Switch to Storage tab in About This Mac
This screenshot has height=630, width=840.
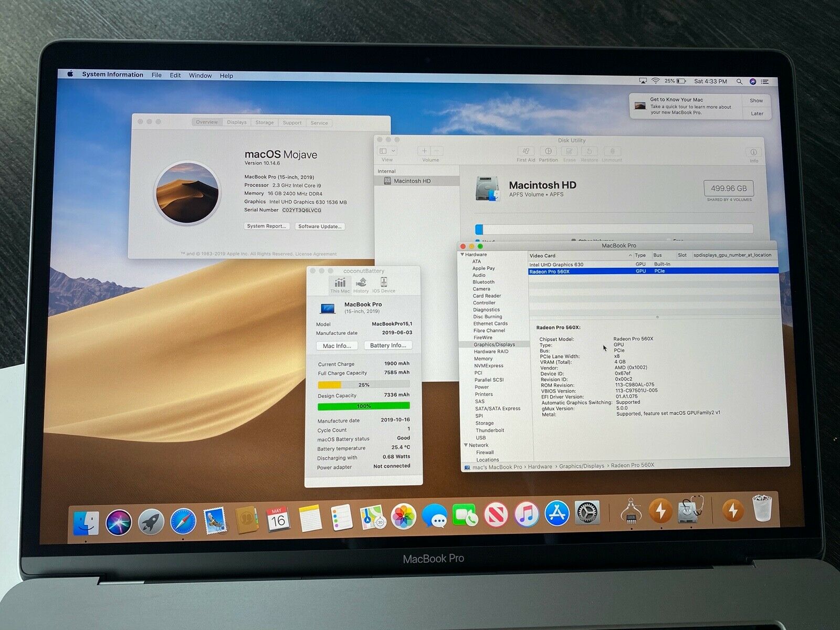tap(265, 122)
